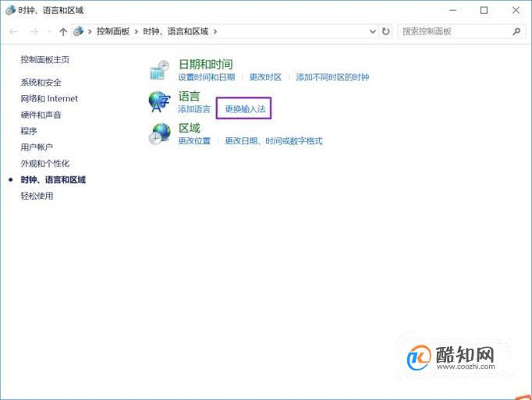Image resolution: width=532 pixels, height=400 pixels.
Task: Select 硬件和声音 in sidebar
Action: pyautogui.click(x=41, y=115)
